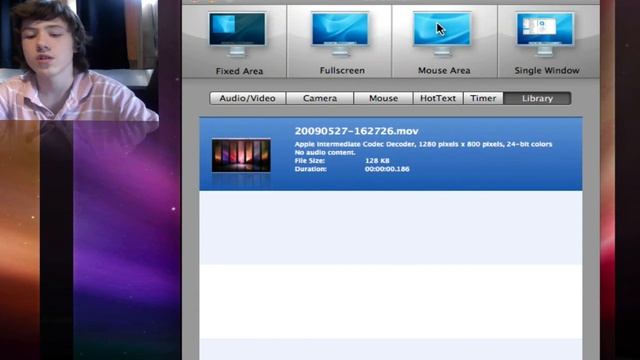Pick the Mouse Area capture mode icon
Screen dimensions: 640x360
(442, 33)
